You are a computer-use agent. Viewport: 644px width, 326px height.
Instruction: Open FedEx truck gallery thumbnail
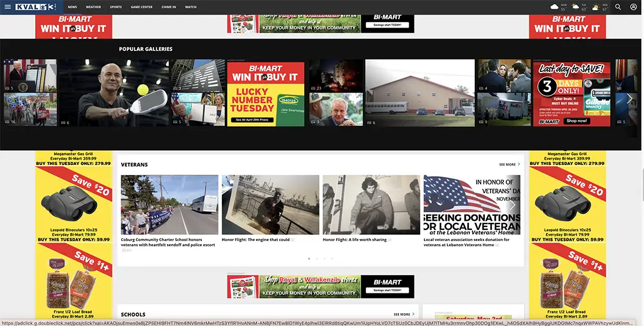[503, 109]
